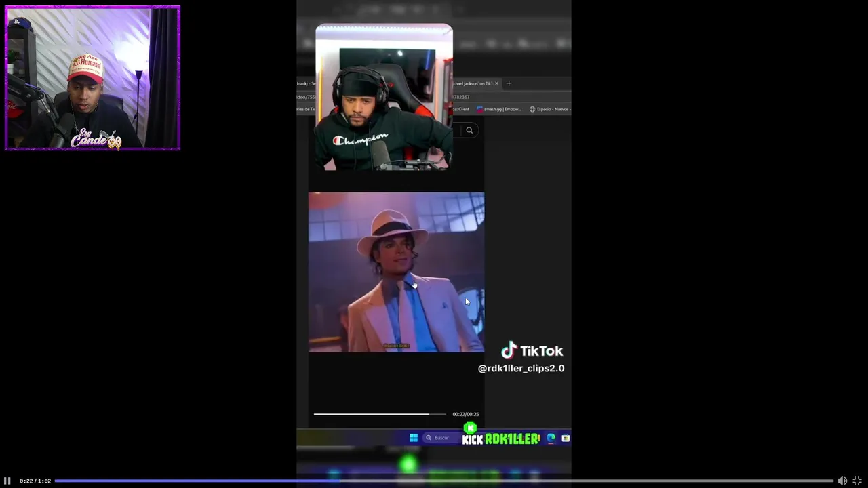Pause the video playback

7,481
